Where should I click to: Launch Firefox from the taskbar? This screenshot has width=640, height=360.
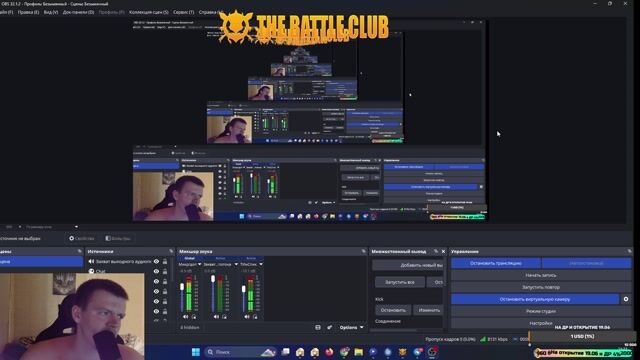coord(329,352)
